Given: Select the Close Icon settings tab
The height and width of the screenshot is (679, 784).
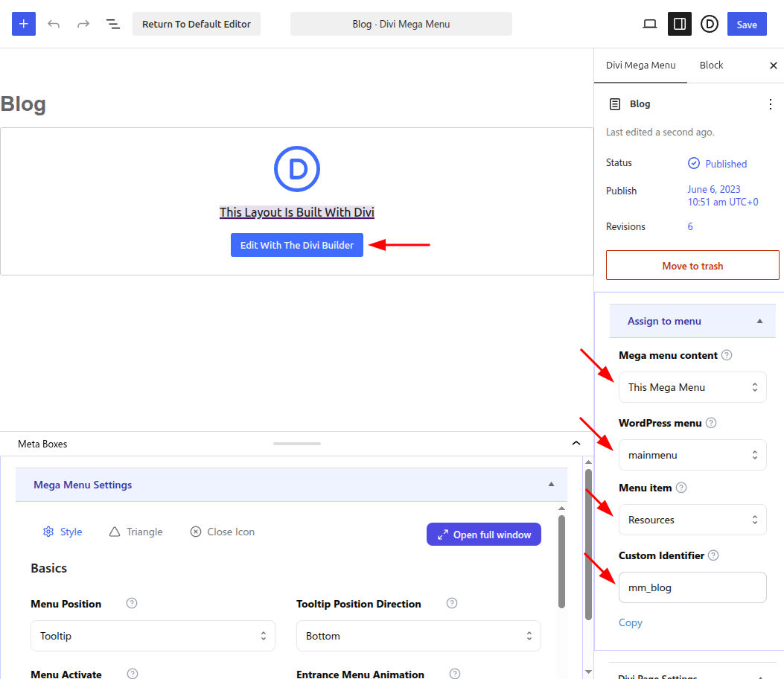Looking at the screenshot, I should [x=223, y=532].
